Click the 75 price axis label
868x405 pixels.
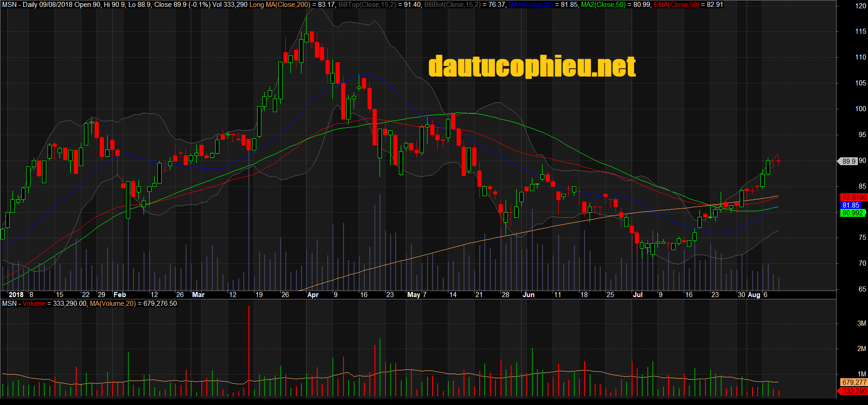tap(862, 238)
